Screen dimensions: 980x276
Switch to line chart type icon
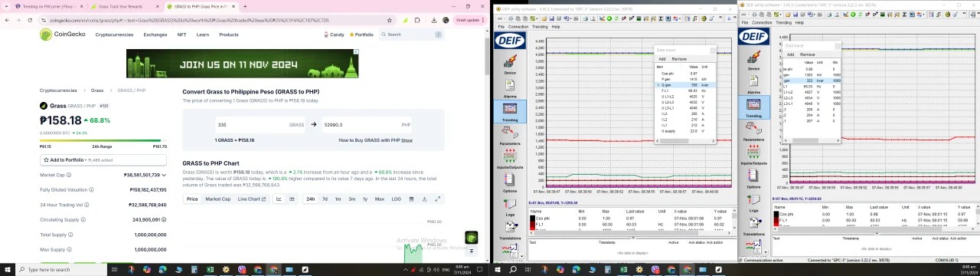pos(279,199)
